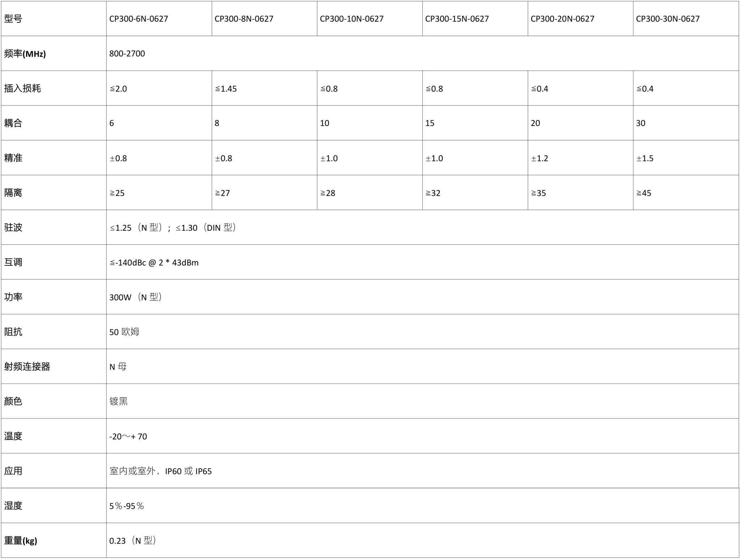Select the CP300-30N-0627 model cell
The width and height of the screenshot is (740, 560).
(x=686, y=18)
